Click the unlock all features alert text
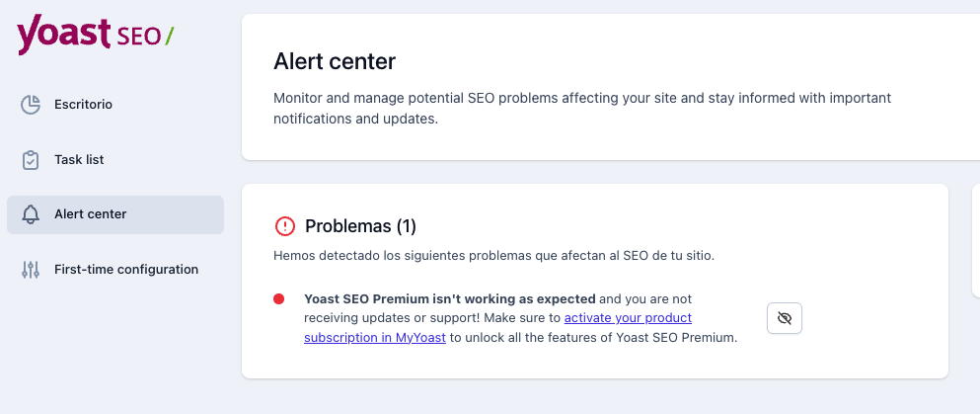The height and width of the screenshot is (414, 980). point(592,337)
